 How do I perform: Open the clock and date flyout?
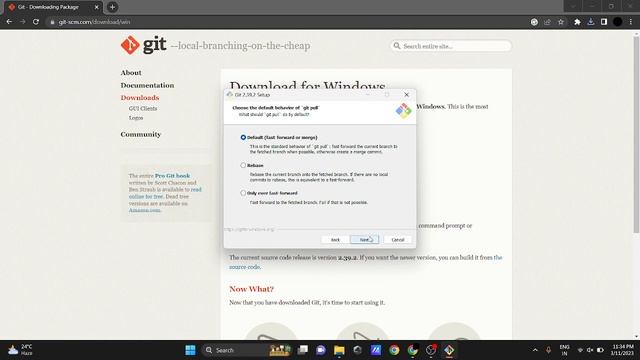pos(622,350)
